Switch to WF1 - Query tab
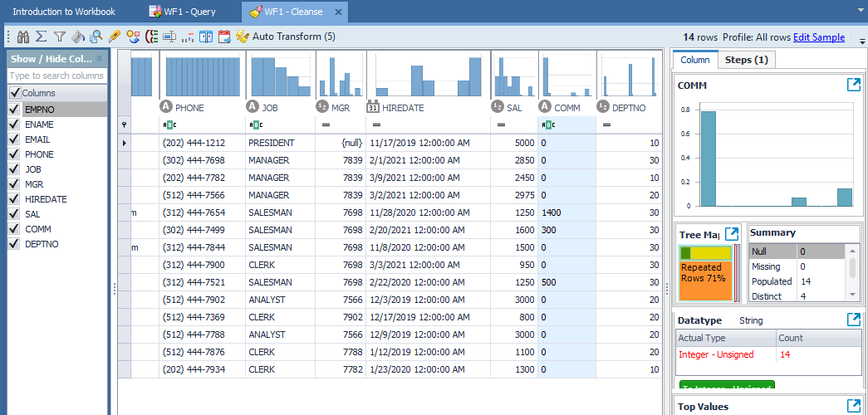 click(x=182, y=11)
